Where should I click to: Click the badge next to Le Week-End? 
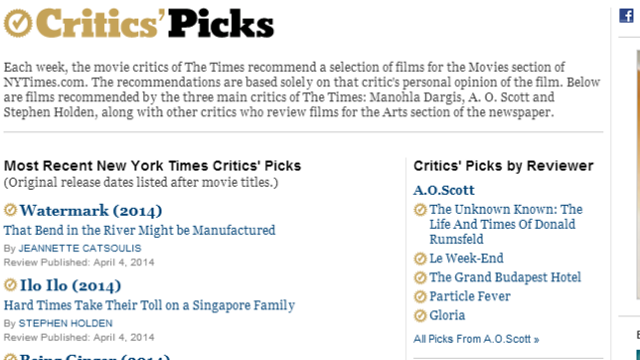tap(420, 259)
